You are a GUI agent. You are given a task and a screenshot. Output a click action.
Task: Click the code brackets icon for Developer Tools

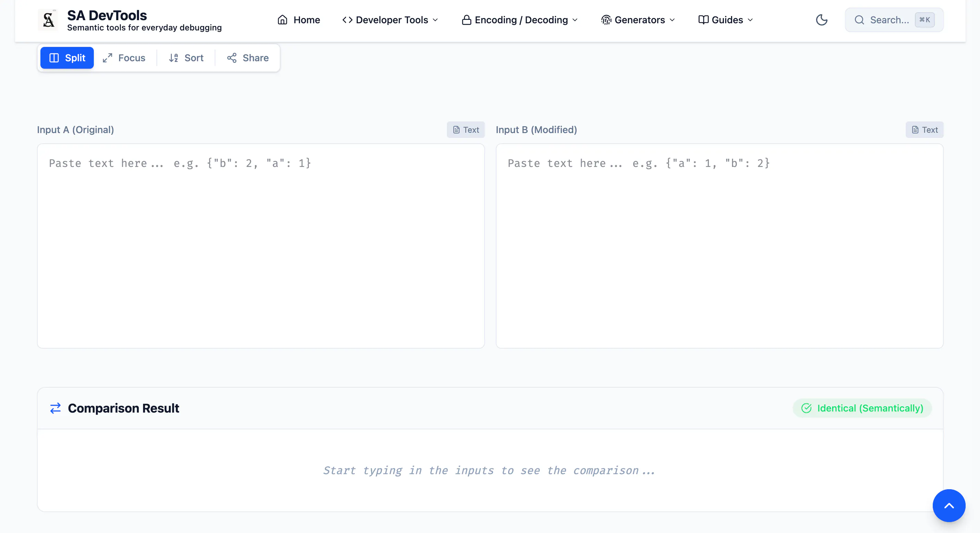[x=347, y=20]
